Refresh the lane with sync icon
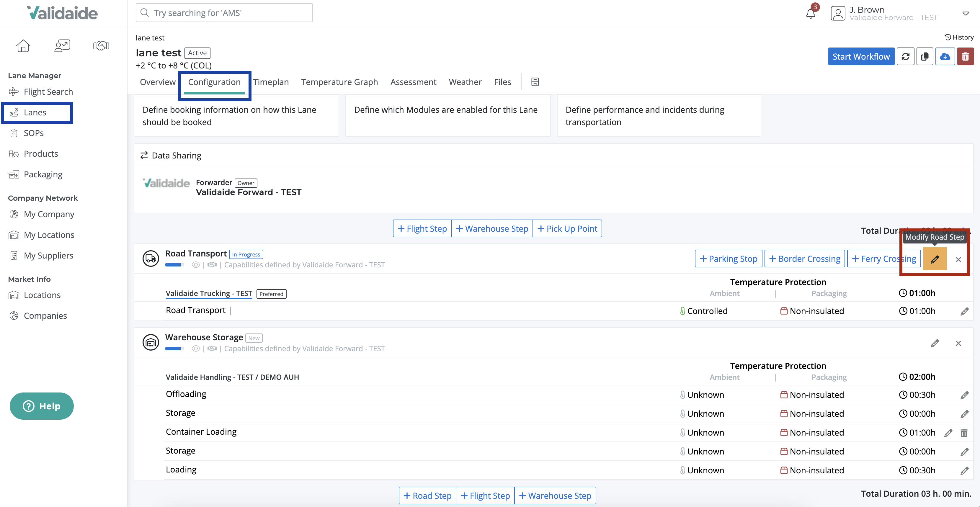Image resolution: width=980 pixels, height=507 pixels. point(905,57)
